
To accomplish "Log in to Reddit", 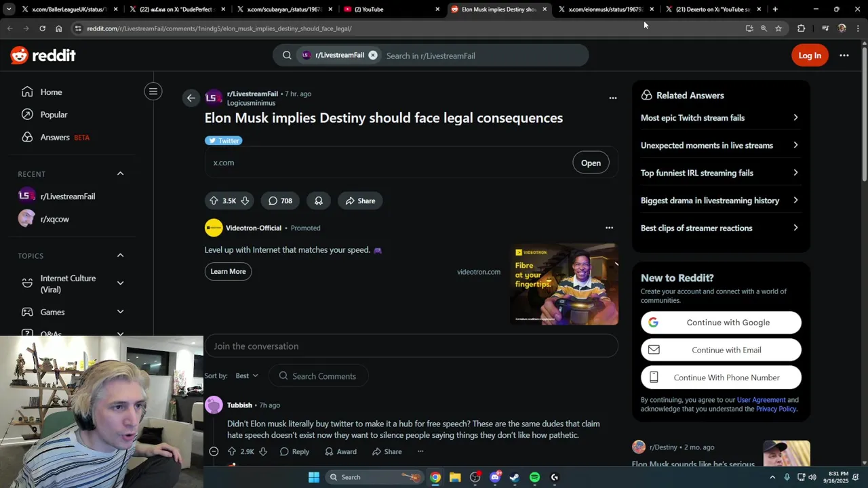I will 810,56.
